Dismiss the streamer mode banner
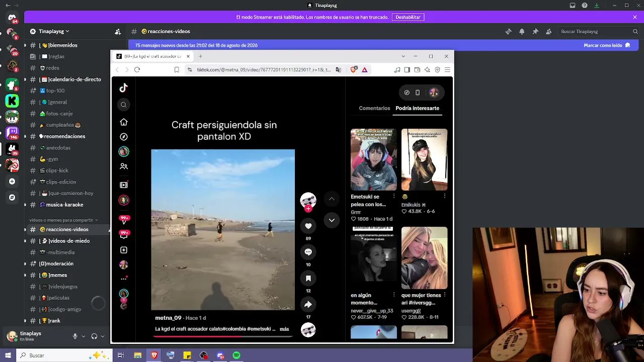The height and width of the screenshot is (362, 644). pos(635,17)
